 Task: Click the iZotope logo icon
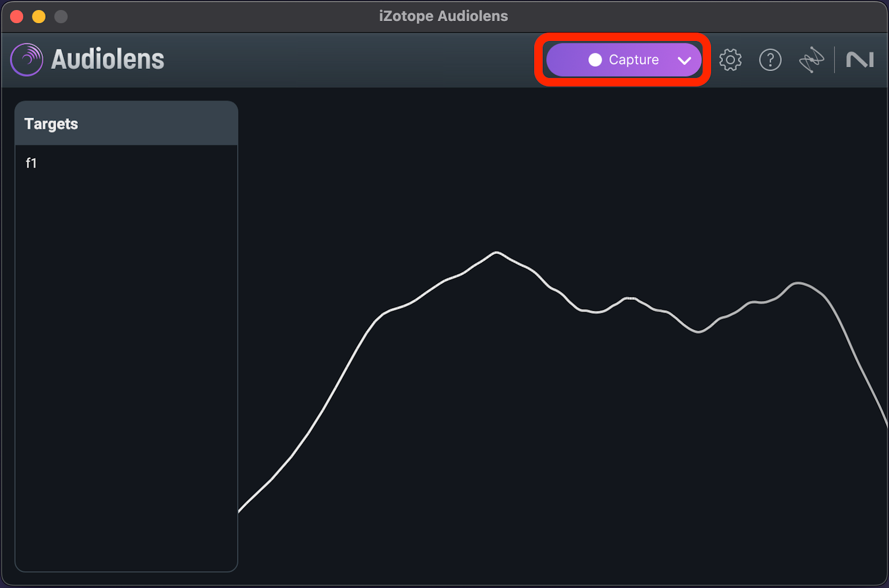coord(811,60)
